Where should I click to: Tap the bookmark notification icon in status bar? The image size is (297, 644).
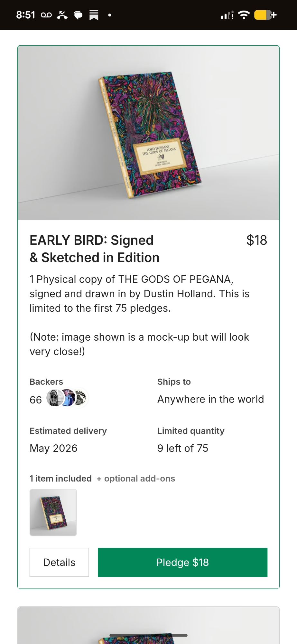(x=94, y=15)
